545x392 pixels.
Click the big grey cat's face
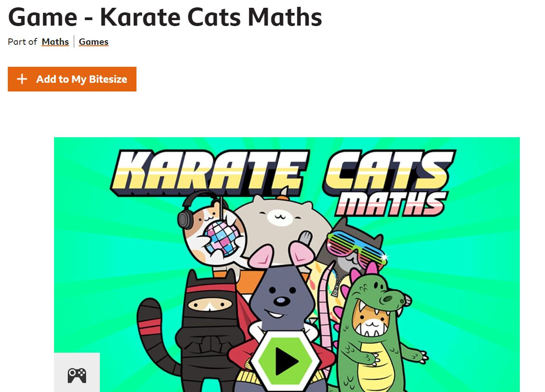click(x=281, y=217)
